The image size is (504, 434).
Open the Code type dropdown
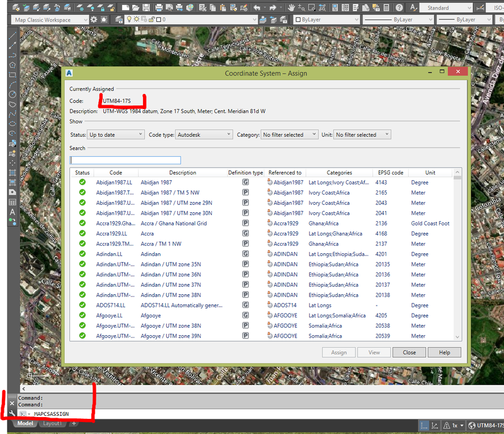point(204,135)
